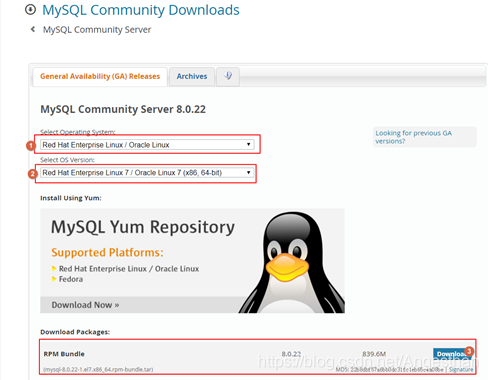Click the MD5 checksum text
This screenshot has width=488, height=380.
pyautogui.click(x=389, y=369)
